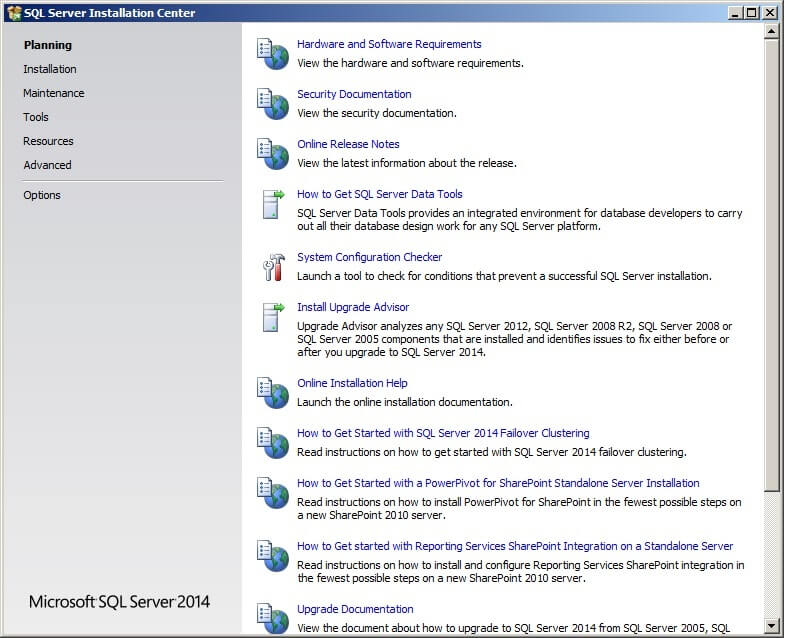The height and width of the screenshot is (638, 788).
Task: Click the SQL Server Installation Center title icon
Action: [x=13, y=13]
